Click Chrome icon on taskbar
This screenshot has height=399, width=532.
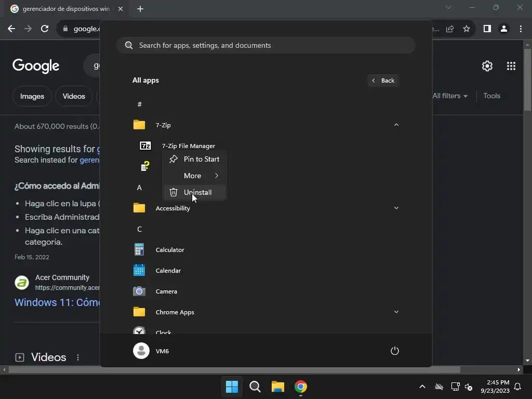pos(301,387)
